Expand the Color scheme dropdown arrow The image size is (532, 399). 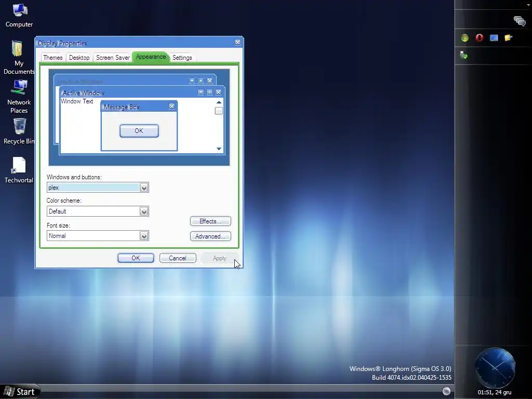[x=144, y=211]
